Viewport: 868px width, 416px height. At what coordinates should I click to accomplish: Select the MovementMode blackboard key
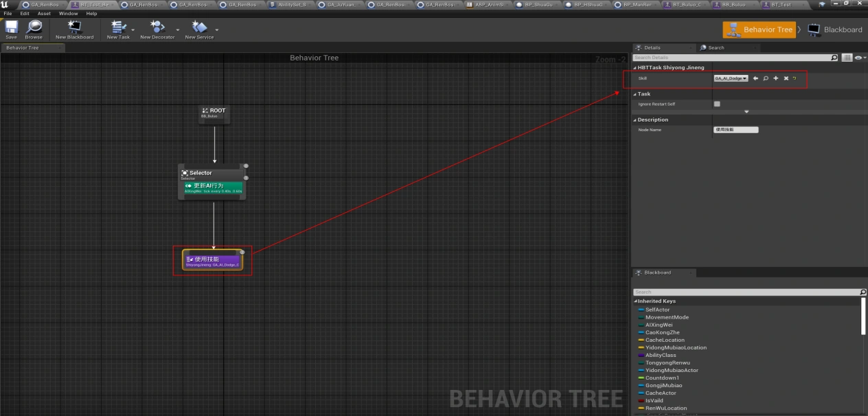coord(667,317)
